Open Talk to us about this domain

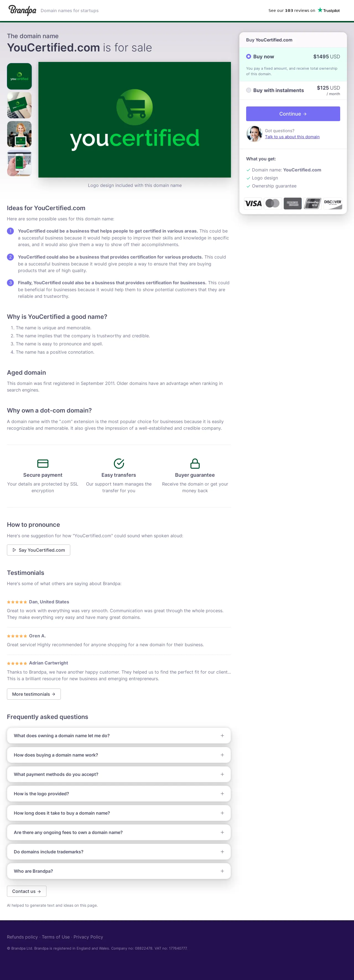coord(292,137)
